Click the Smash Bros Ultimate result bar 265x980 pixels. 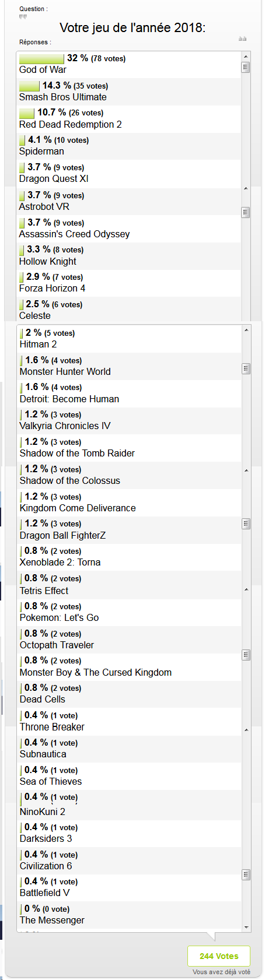29,86
